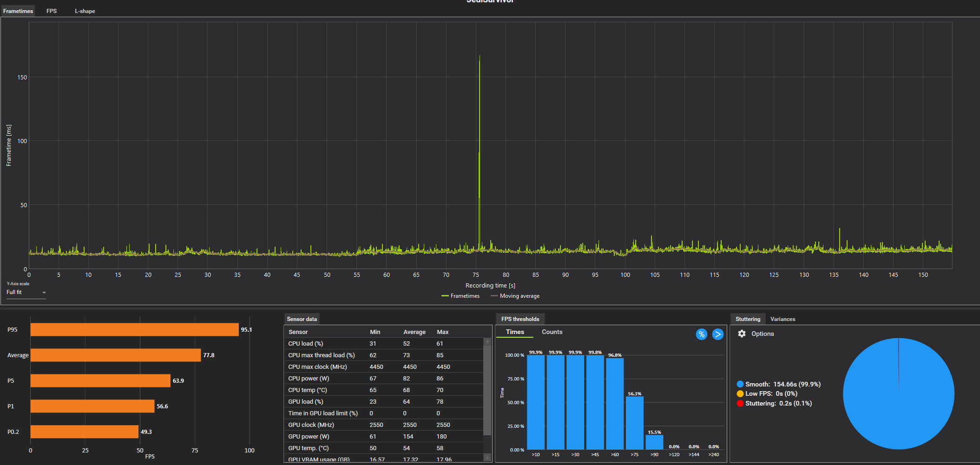Toggle the percent display icon

coord(702,334)
